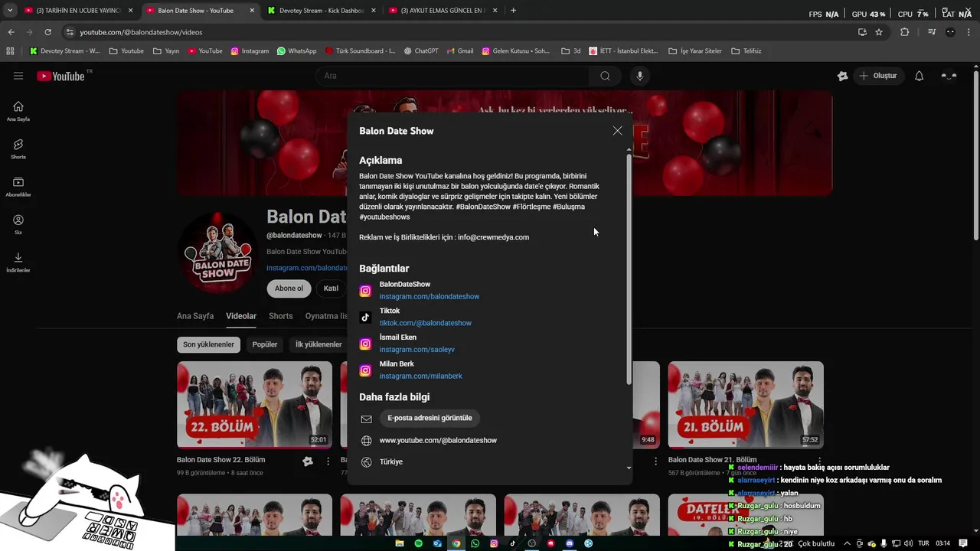This screenshot has width=980, height=551.
Task: Open Windows File Explorer from the taskbar
Action: pos(400,543)
